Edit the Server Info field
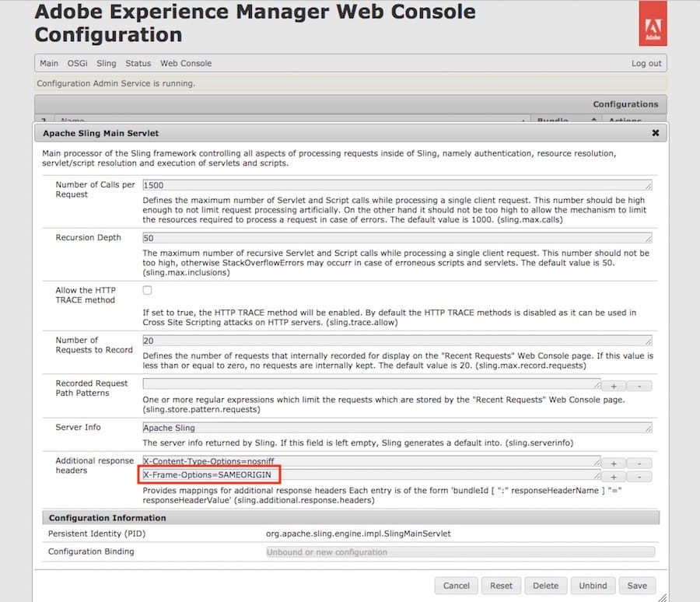 397,428
